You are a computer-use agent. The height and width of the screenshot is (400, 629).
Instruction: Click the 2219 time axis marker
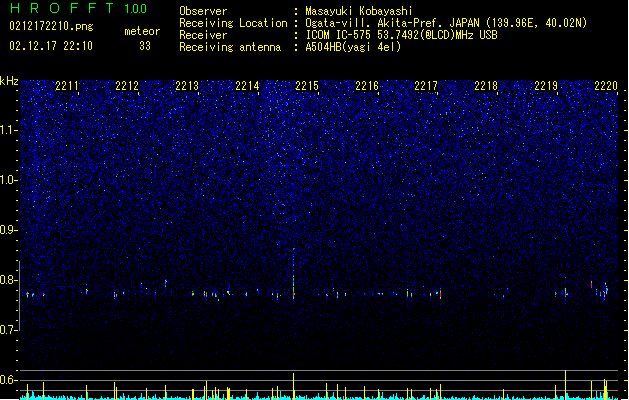coord(546,86)
